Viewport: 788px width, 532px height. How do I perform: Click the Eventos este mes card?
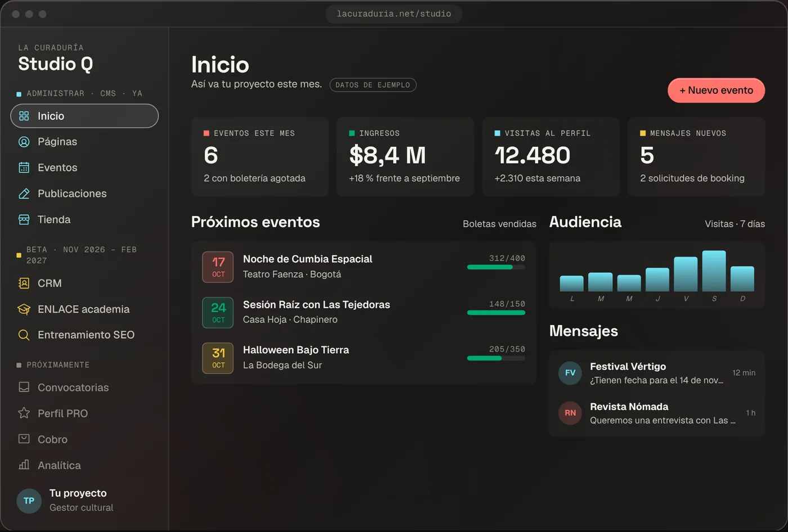(260, 156)
